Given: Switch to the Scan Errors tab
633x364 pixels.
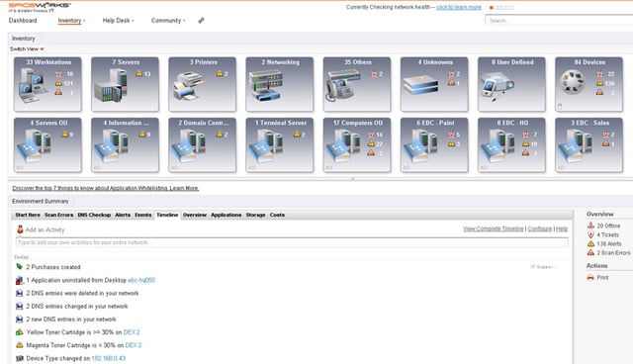Looking at the screenshot, I should [59, 215].
